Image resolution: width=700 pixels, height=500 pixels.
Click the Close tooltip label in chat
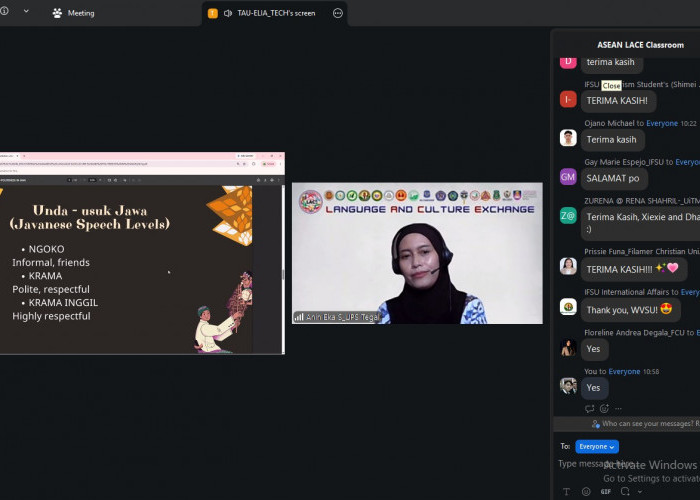click(x=611, y=85)
